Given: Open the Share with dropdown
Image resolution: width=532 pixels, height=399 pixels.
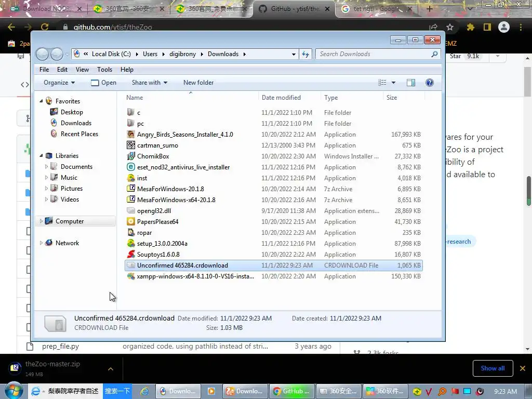Looking at the screenshot, I should (x=150, y=83).
